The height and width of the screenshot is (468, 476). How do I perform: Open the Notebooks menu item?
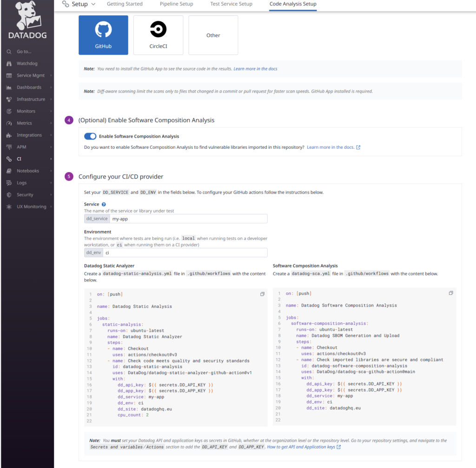point(27,171)
